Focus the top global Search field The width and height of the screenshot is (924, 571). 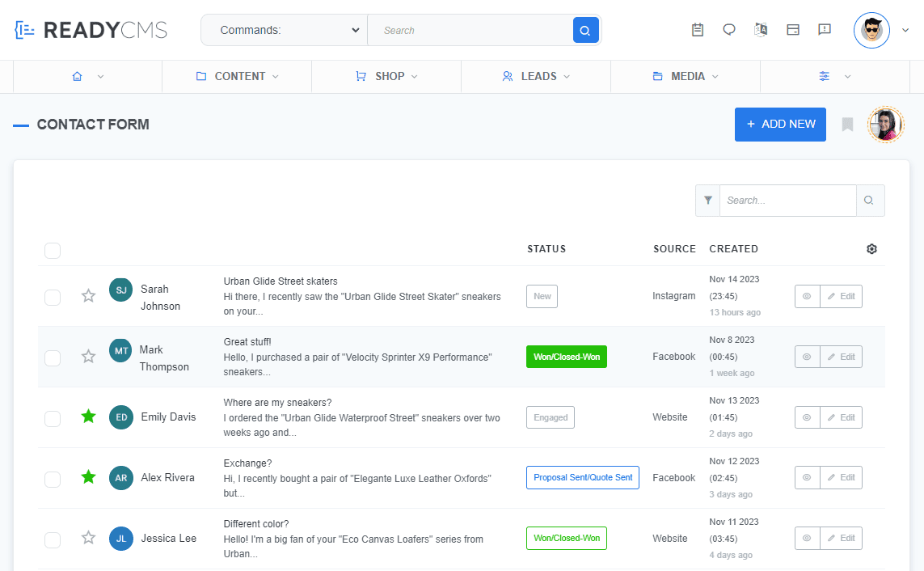coord(470,30)
